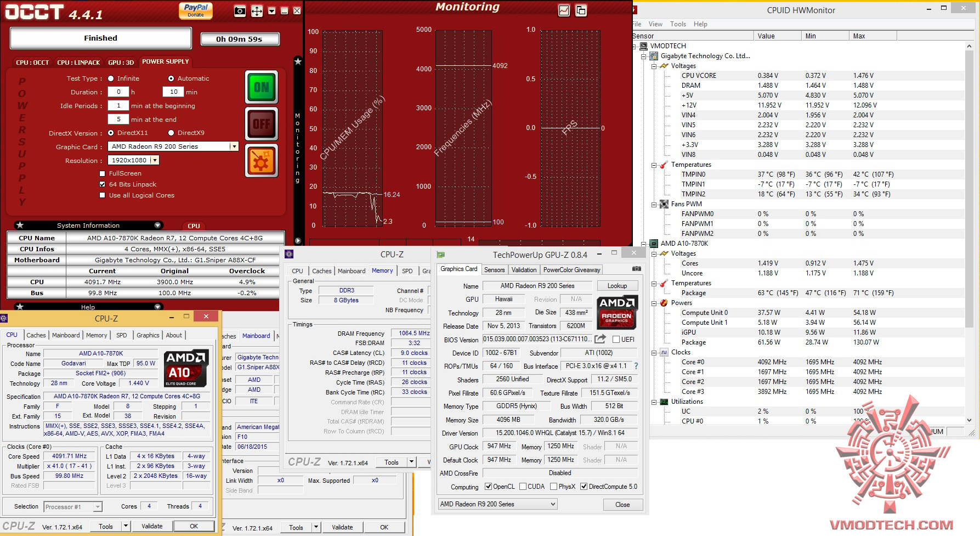
Task: Click the star icon beside System Information
Action: pyautogui.click(x=20, y=225)
